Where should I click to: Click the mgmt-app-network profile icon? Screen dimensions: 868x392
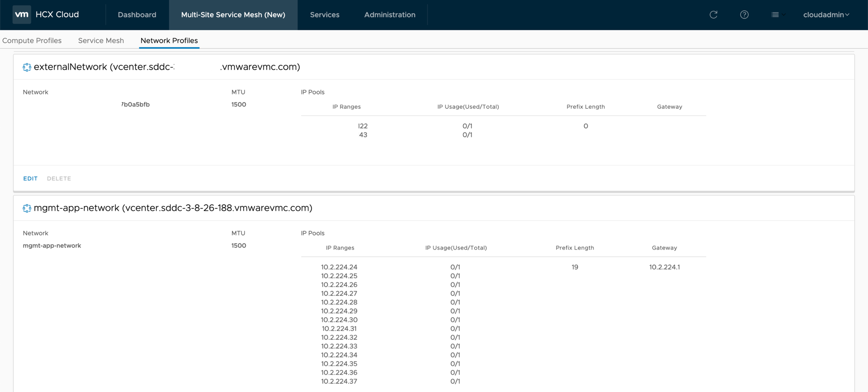click(27, 208)
